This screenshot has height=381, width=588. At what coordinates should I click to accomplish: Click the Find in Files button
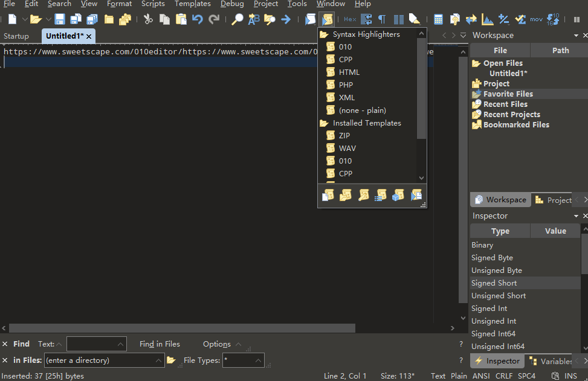[160, 344]
